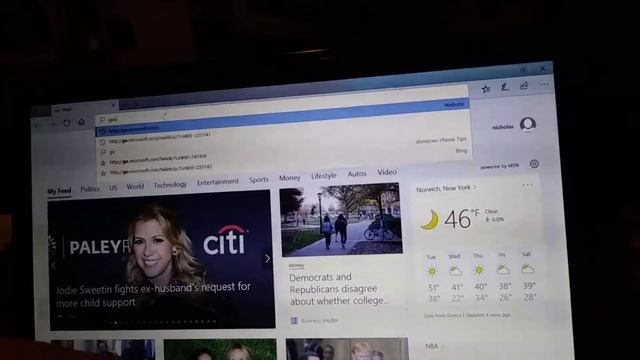The image size is (640, 360).
Task: Click the campus walkway article thumbnail
Action: pos(341,219)
